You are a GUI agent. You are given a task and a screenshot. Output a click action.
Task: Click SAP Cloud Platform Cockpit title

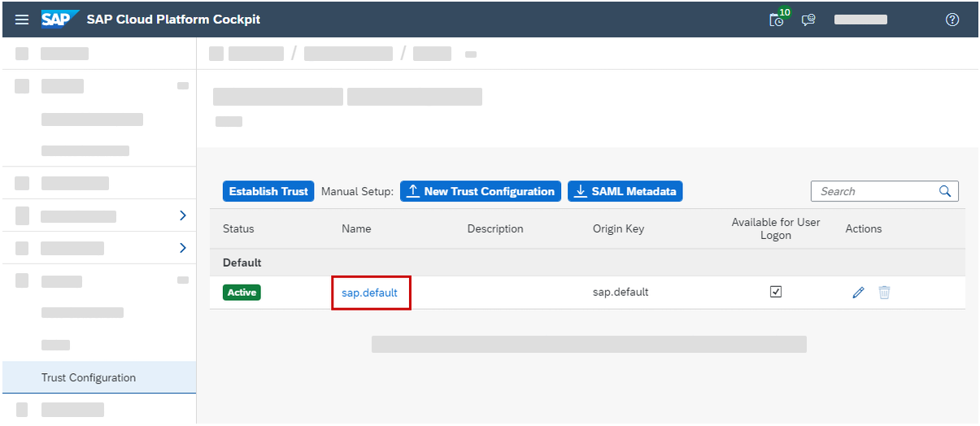173,20
